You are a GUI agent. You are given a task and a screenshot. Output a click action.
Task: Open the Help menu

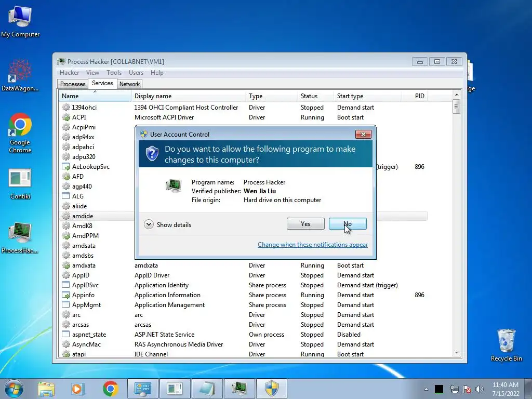coord(157,73)
